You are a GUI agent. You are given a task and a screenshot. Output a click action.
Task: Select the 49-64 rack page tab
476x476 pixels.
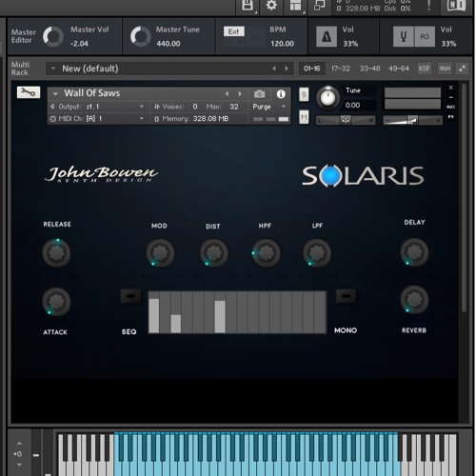[x=399, y=69]
